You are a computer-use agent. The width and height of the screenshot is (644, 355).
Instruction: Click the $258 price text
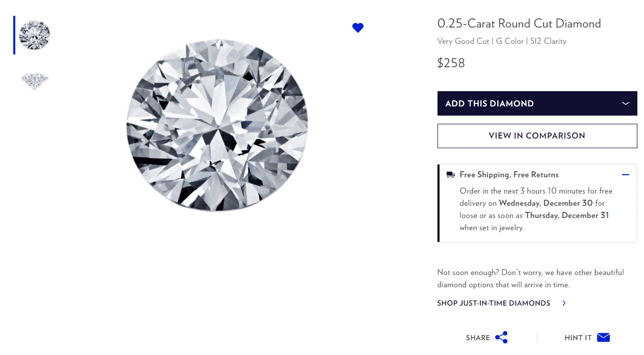451,63
